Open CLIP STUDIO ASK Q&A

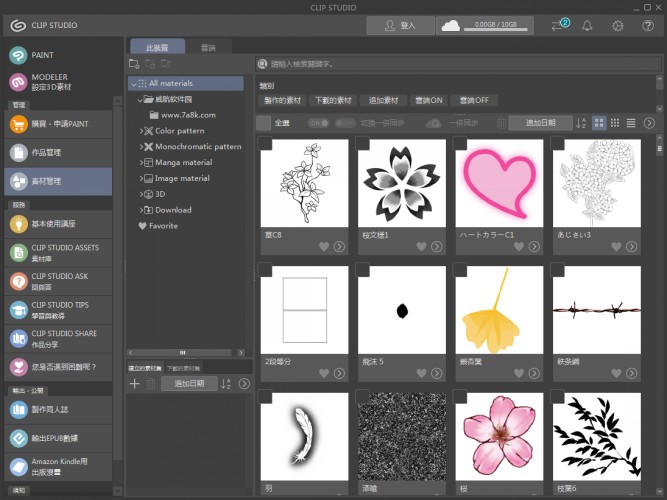click(58, 281)
